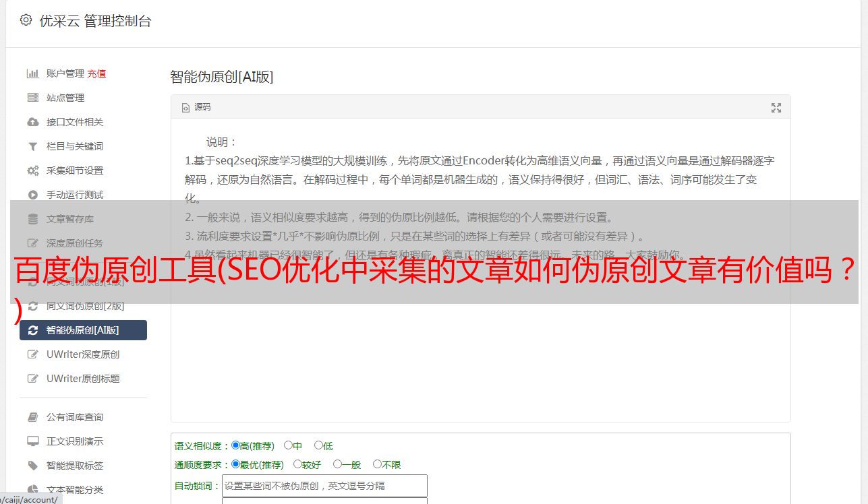Screen dimensions: 868x504
Task: Click the bar chart icon for 账户管理
Action: click(32, 73)
